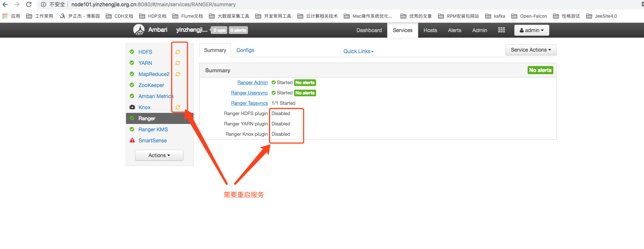
Task: Select Ranger service in sidebar
Action: 160,118
